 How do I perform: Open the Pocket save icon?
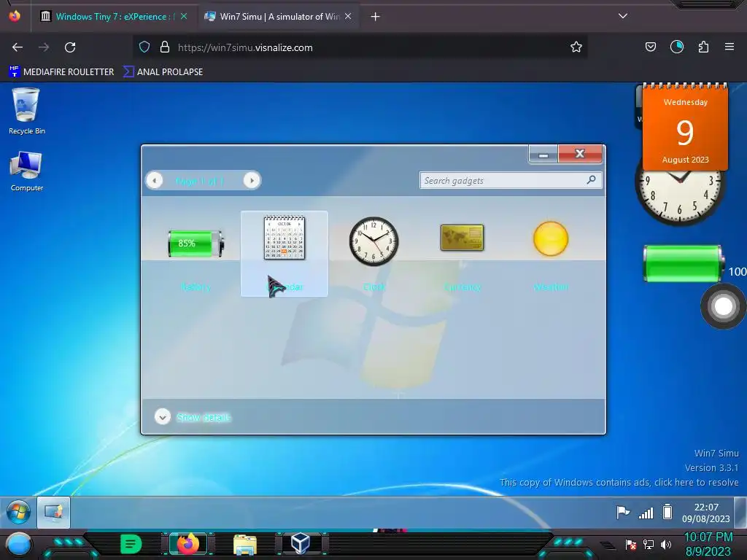point(650,47)
